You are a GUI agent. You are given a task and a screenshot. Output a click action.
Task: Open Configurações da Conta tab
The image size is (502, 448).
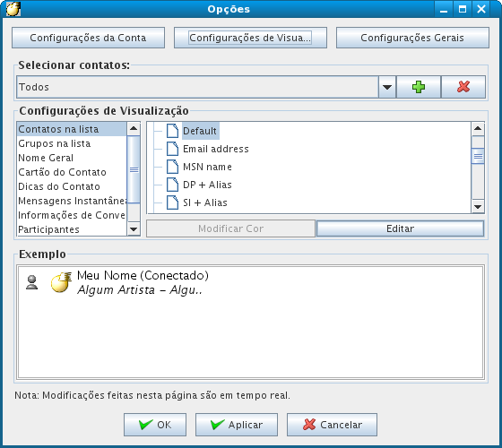89,38
